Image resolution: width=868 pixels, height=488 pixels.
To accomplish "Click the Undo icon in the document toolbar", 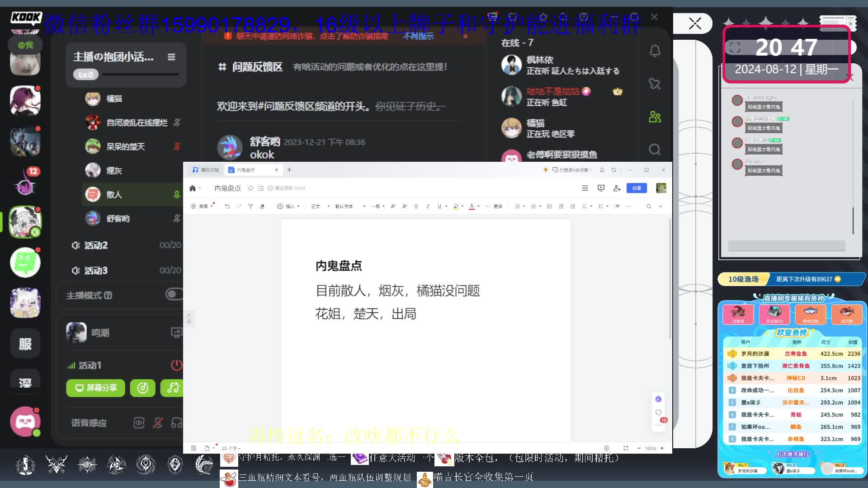I will click(227, 206).
